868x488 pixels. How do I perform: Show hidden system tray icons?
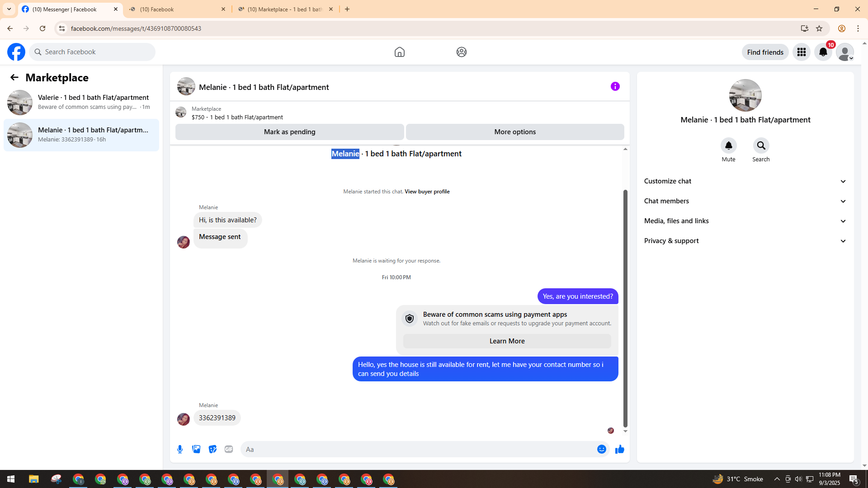pos(777,479)
